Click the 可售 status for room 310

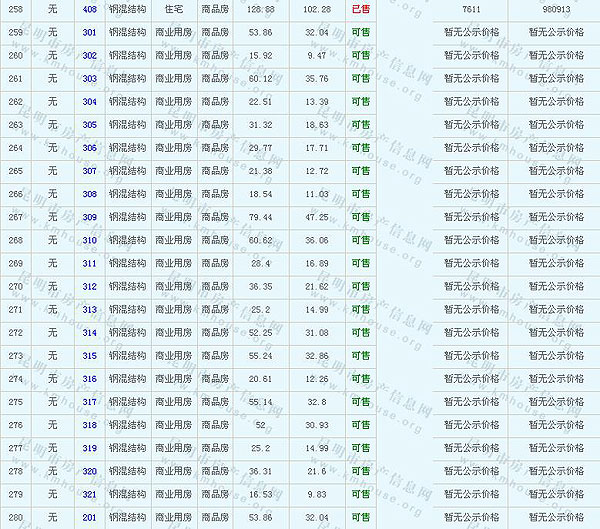pos(360,241)
